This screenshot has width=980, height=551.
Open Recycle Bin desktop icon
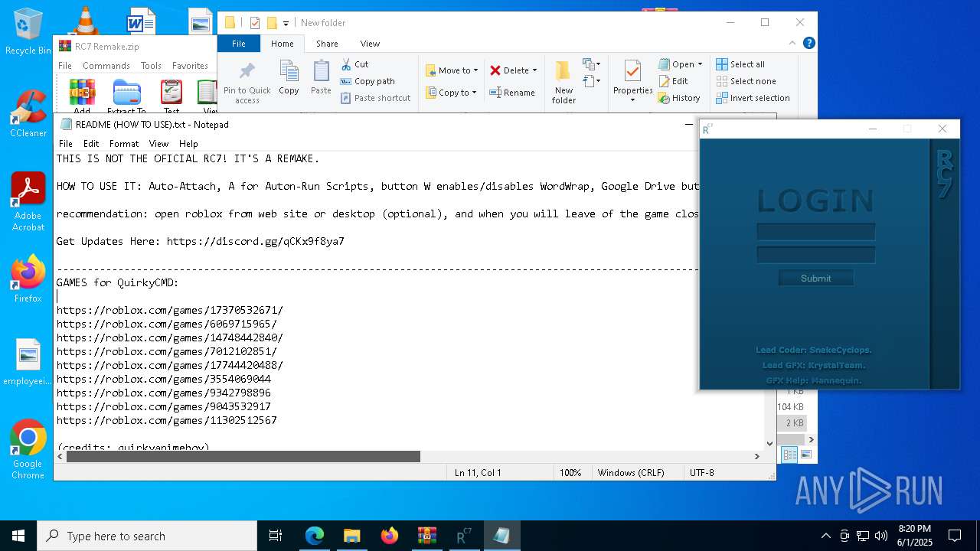[28, 31]
